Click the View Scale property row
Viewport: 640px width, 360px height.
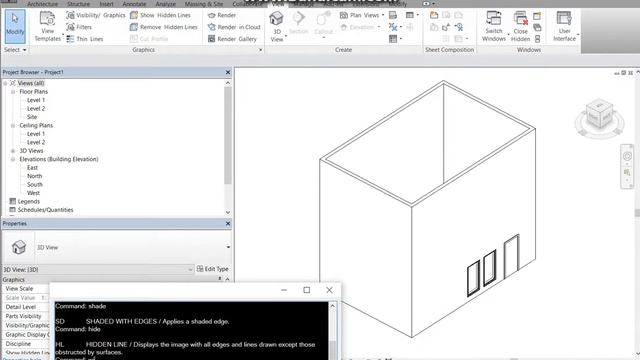(x=25, y=289)
